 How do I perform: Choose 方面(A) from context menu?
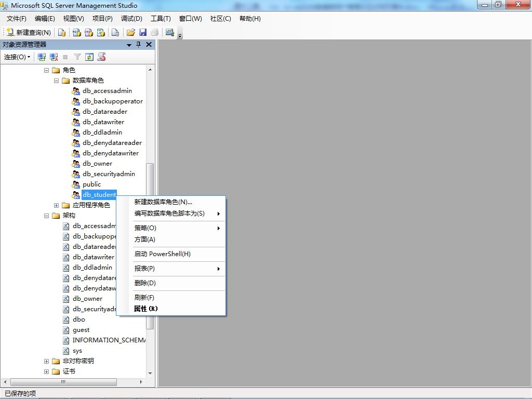[x=171, y=240]
